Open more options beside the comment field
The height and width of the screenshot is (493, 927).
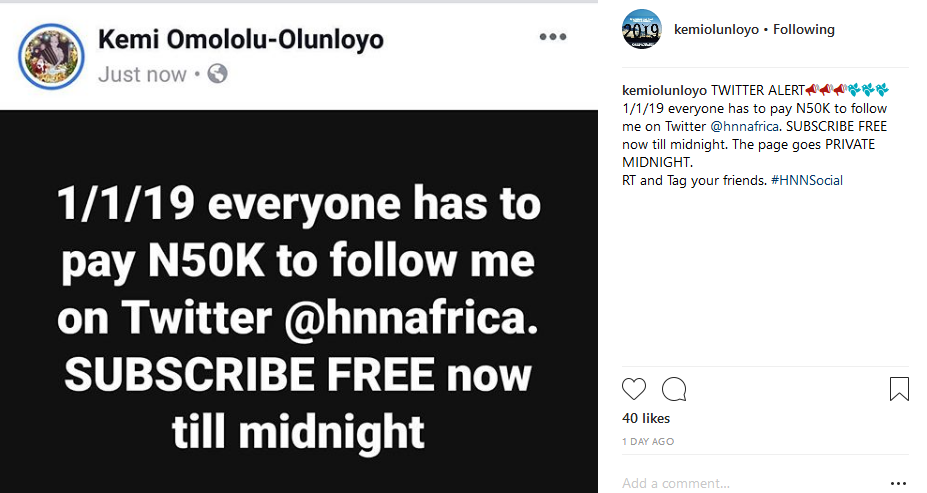(x=899, y=483)
